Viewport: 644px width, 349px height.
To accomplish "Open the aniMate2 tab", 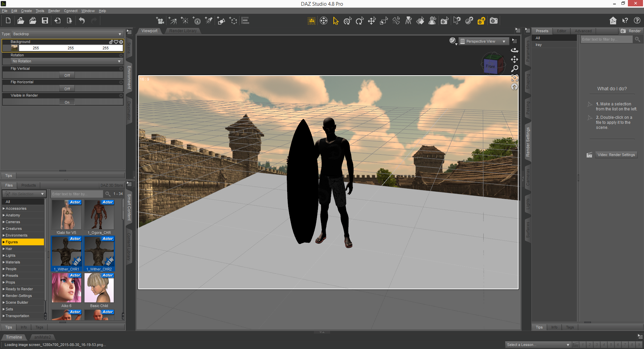I will coord(43,337).
